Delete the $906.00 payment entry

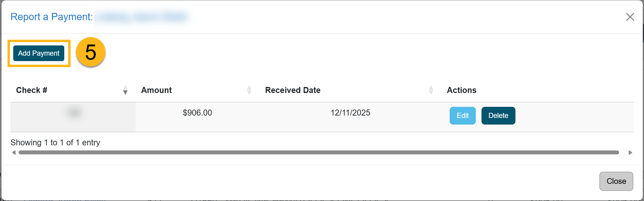pyautogui.click(x=498, y=116)
